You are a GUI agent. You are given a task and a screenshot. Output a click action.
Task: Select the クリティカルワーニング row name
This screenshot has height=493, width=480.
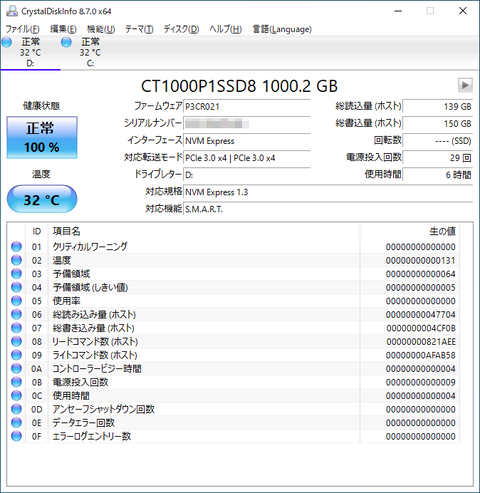point(90,247)
